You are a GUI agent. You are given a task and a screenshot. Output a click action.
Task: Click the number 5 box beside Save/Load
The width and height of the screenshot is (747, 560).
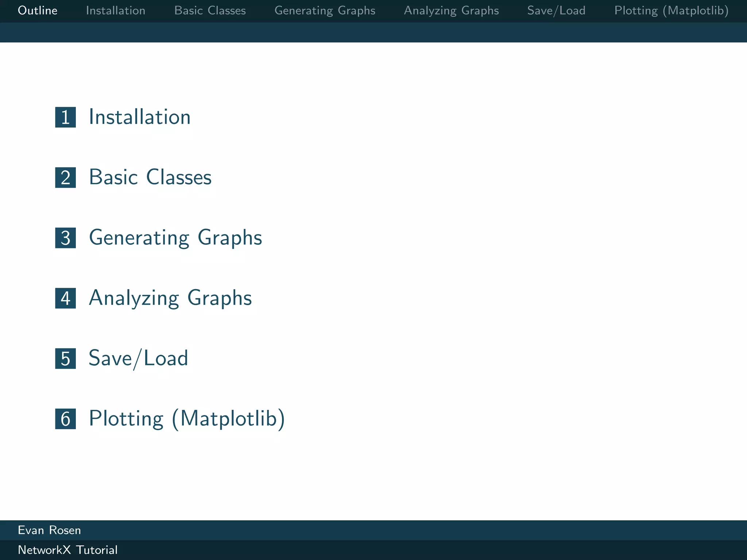click(66, 359)
